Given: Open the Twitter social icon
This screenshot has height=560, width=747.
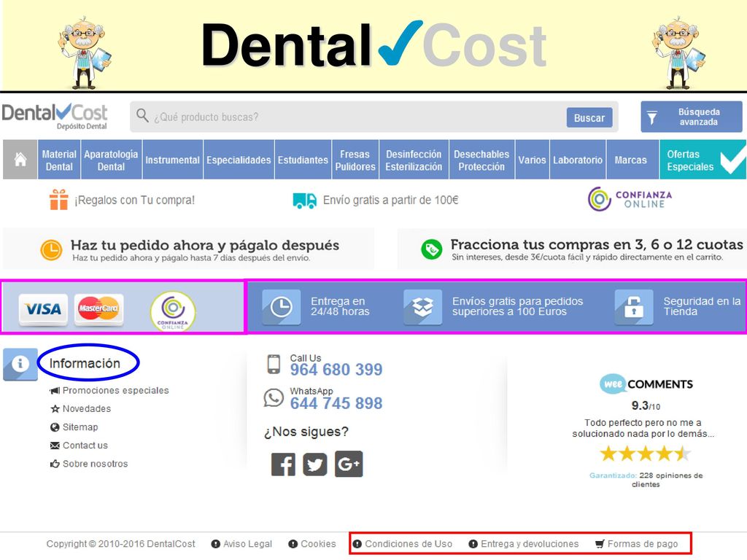Looking at the screenshot, I should [315, 464].
